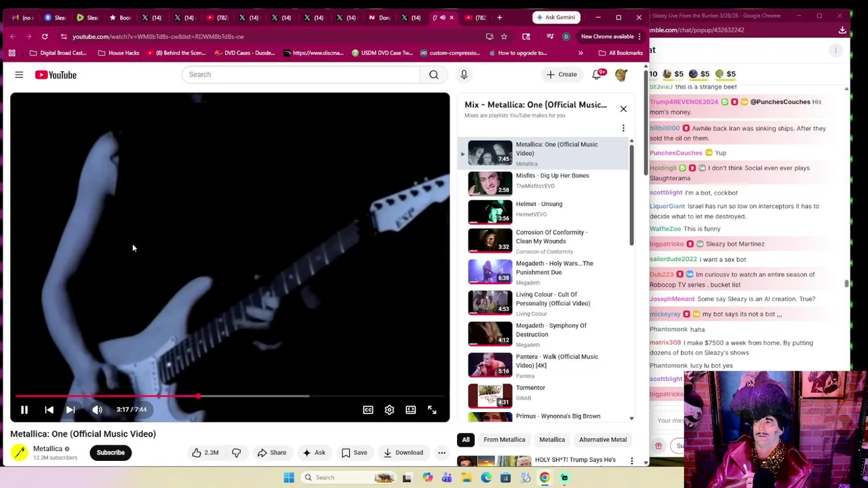Image resolution: width=868 pixels, height=488 pixels.
Task: Open options for HOLY SH*T Trump video
Action: coord(631,462)
